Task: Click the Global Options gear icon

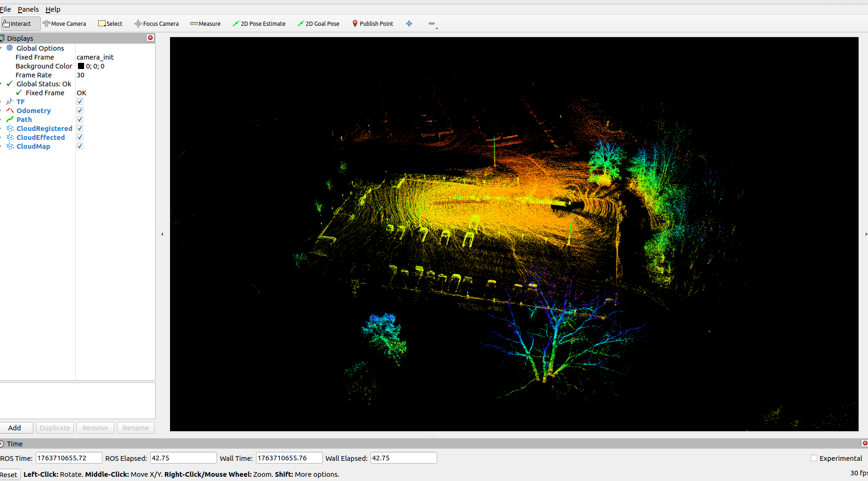Action: click(9, 48)
